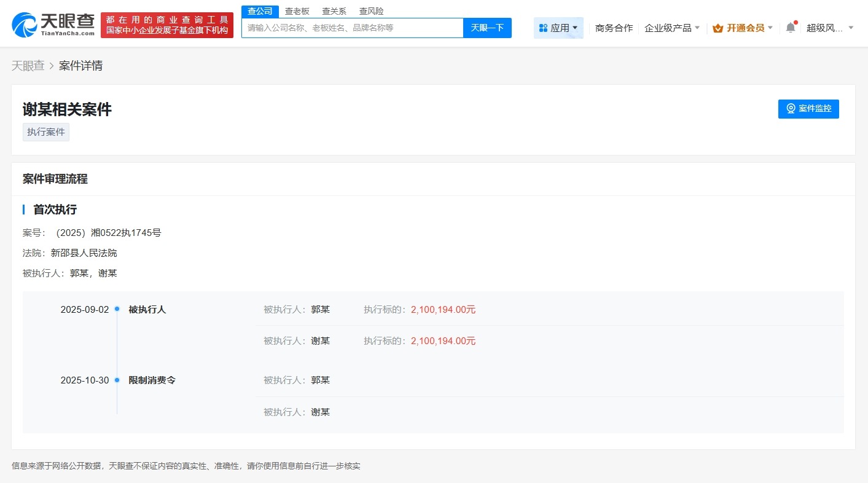Open the 应用 dropdown menu
Image resolution: width=868 pixels, height=483 pixels.
click(x=558, y=28)
